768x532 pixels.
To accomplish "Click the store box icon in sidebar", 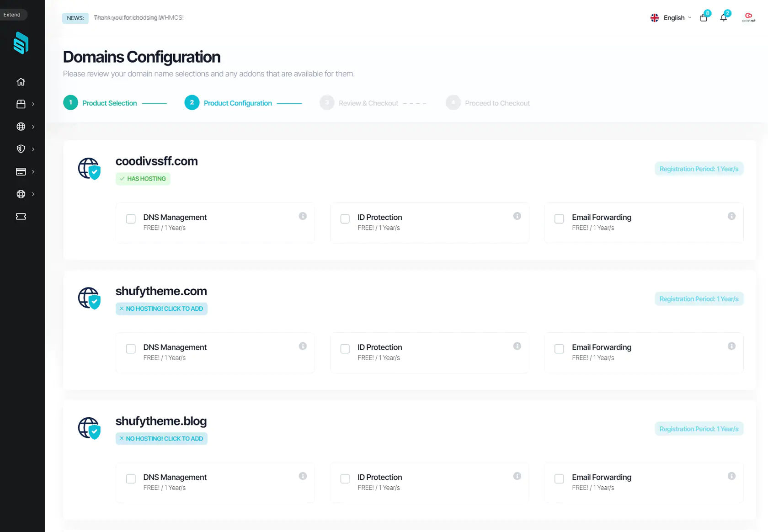I will (x=21, y=104).
